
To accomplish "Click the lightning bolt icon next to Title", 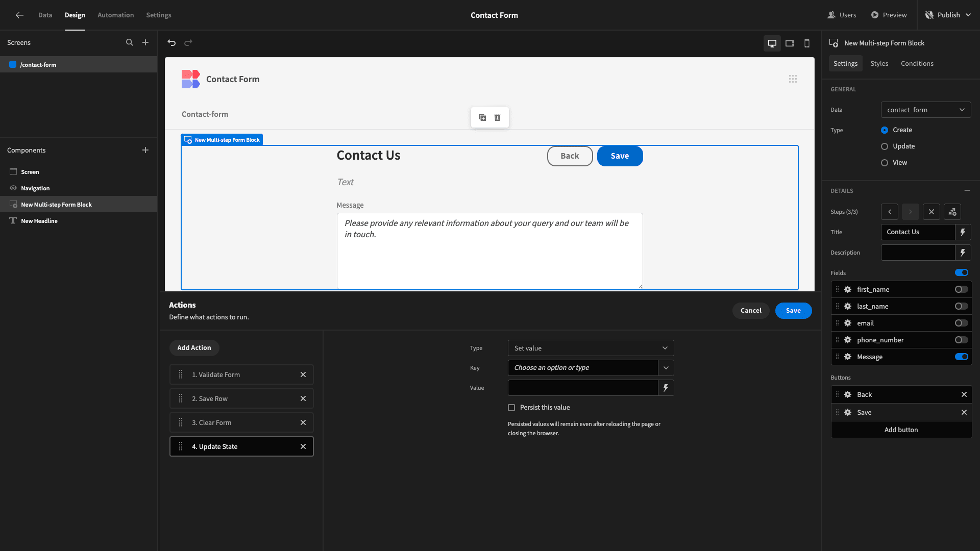I will click(x=963, y=232).
